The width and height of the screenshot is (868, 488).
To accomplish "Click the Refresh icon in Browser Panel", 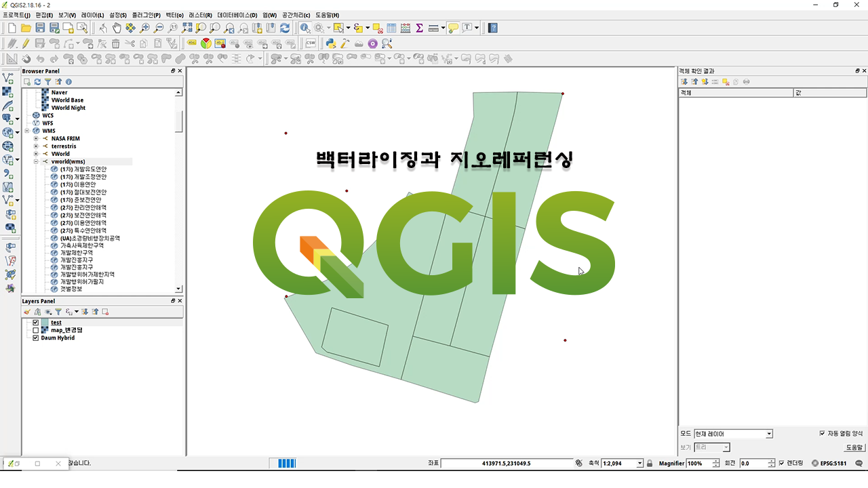I will pos(38,81).
